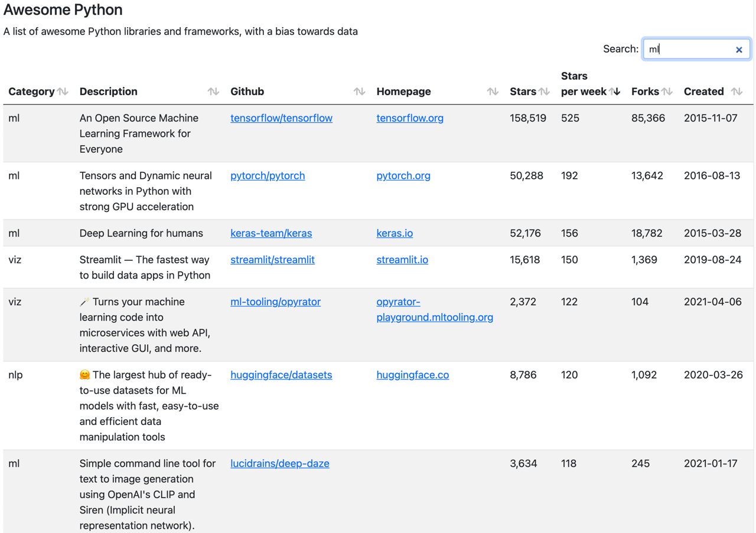Select the 2015-11-07 created date
The image size is (756, 533).
[x=711, y=118]
